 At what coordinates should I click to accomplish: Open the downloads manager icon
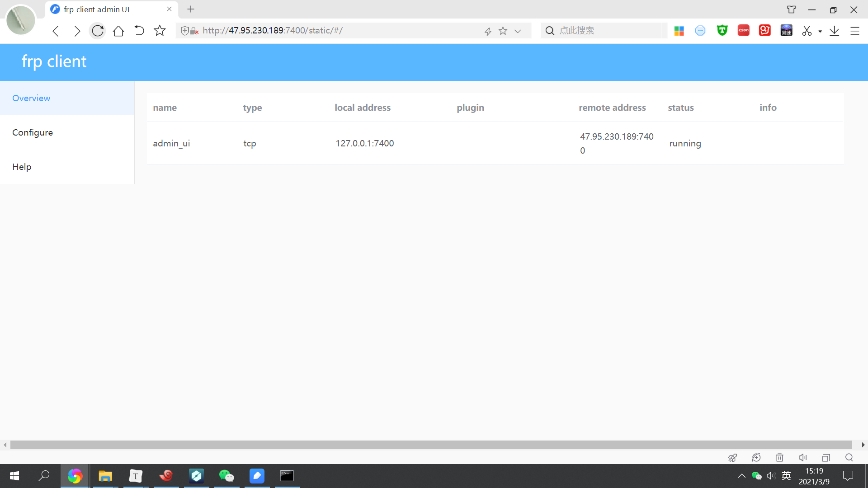[835, 30]
